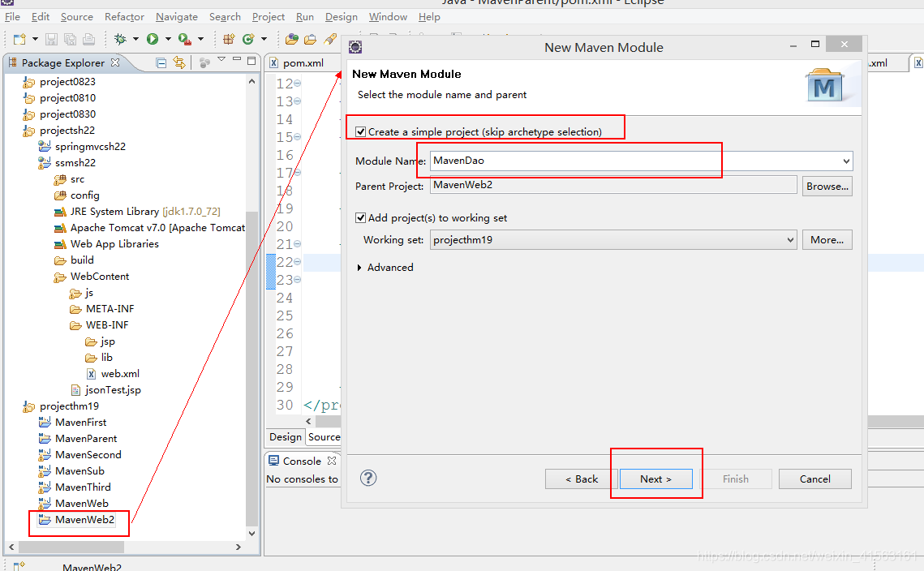Open the File menu
Image resolution: width=924 pixels, height=571 pixels.
[12, 16]
